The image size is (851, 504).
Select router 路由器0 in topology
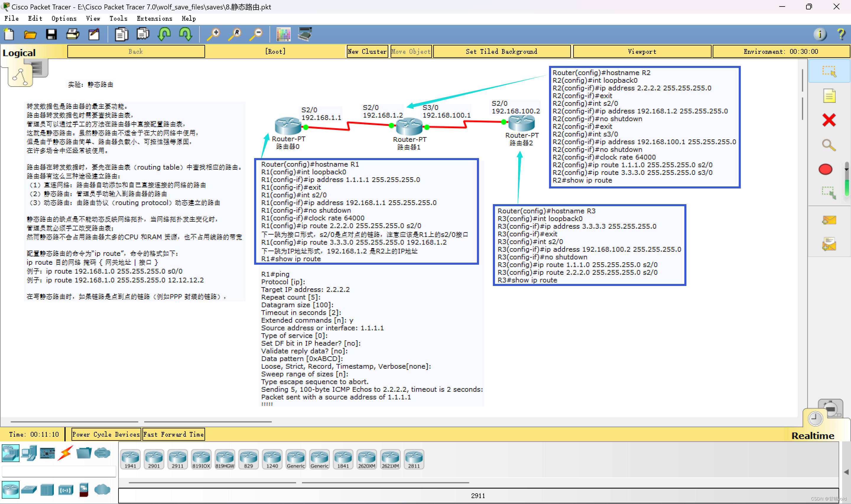(x=288, y=126)
